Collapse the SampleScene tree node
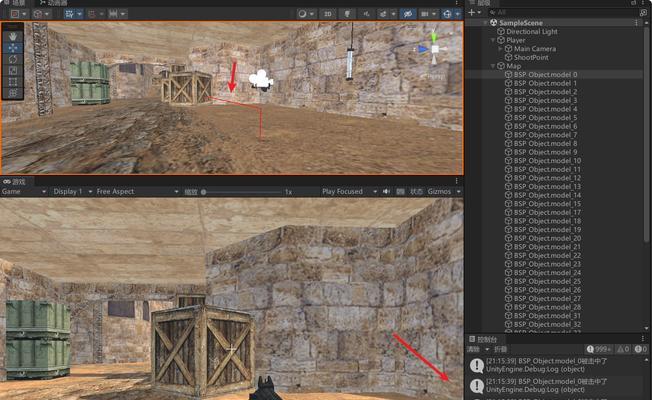The height and width of the screenshot is (400, 652). (x=485, y=23)
